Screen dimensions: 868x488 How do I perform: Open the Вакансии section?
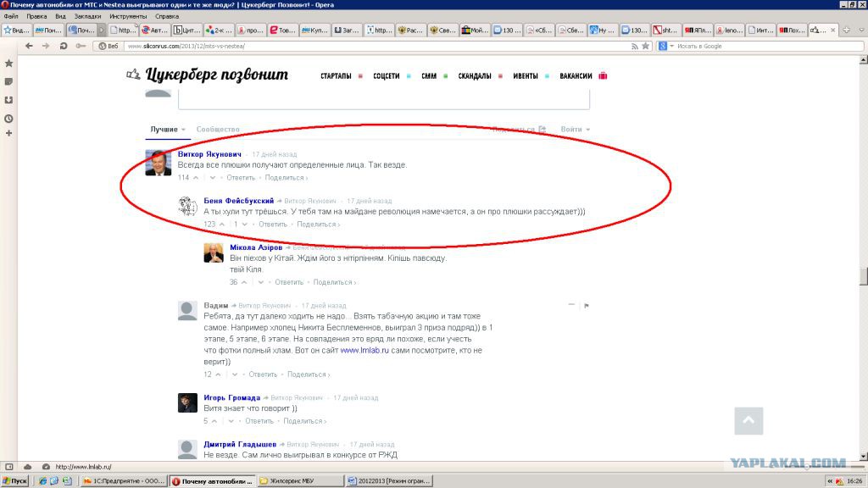pos(576,75)
